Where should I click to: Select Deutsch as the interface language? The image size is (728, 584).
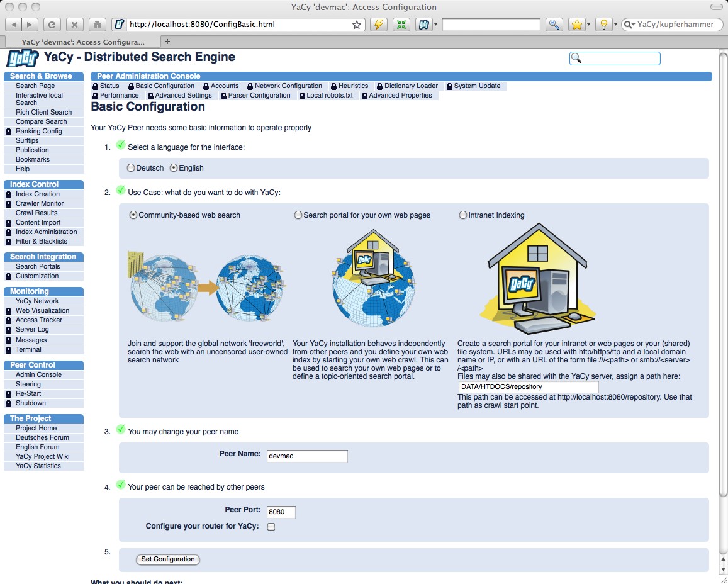point(131,168)
